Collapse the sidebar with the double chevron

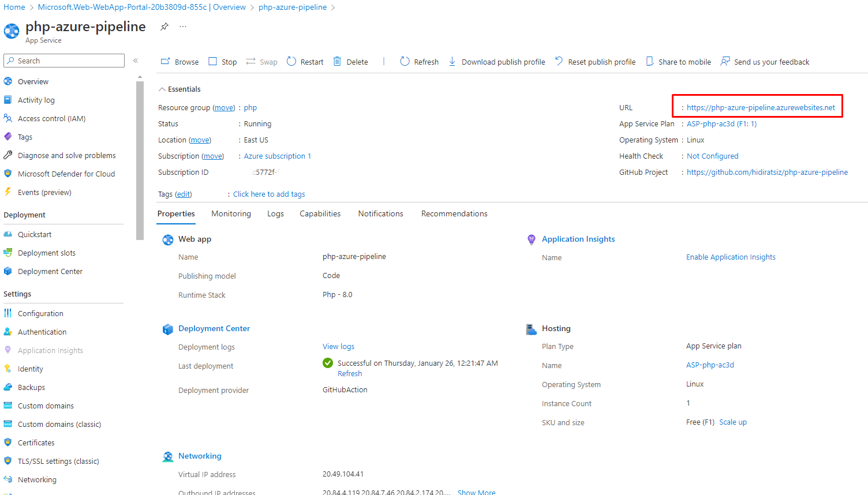pyautogui.click(x=135, y=61)
